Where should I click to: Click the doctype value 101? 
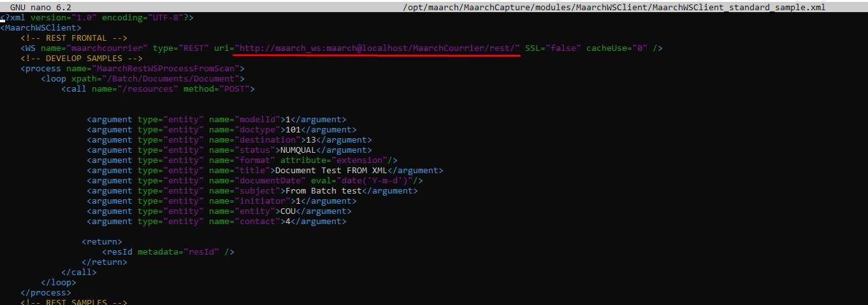(x=293, y=130)
